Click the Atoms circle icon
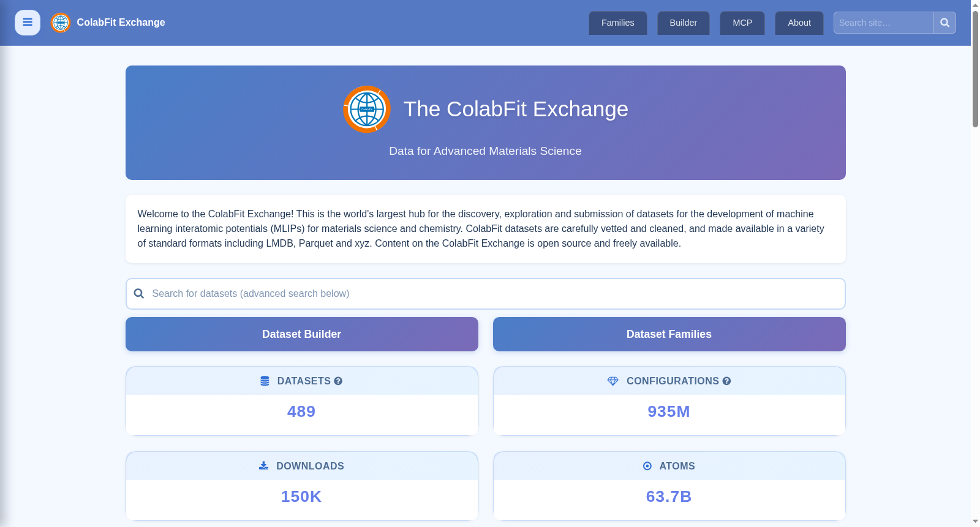 [x=647, y=466]
